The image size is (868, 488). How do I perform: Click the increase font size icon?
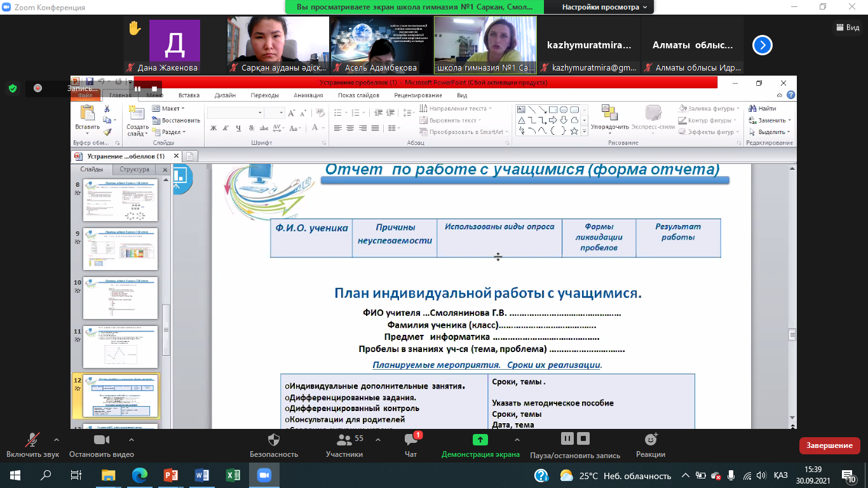(292, 113)
